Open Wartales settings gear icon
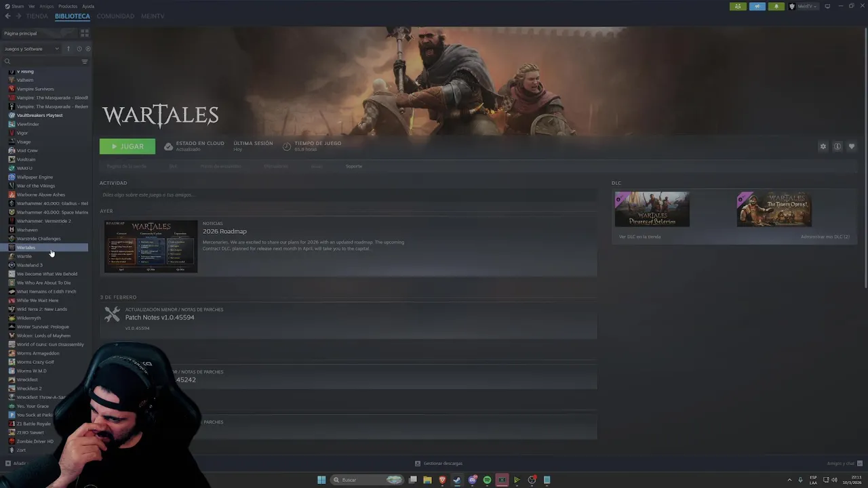868x488 pixels. tap(823, 146)
